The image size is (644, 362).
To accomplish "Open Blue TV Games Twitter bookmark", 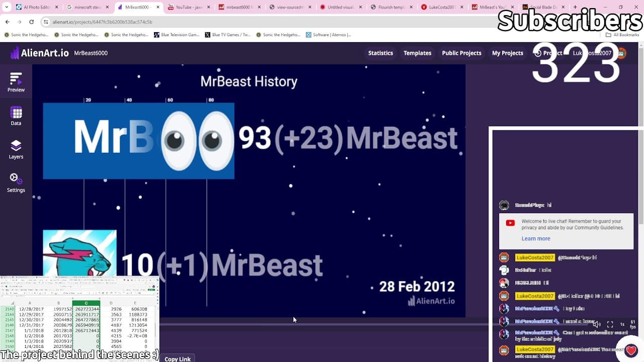I will coord(227,35).
